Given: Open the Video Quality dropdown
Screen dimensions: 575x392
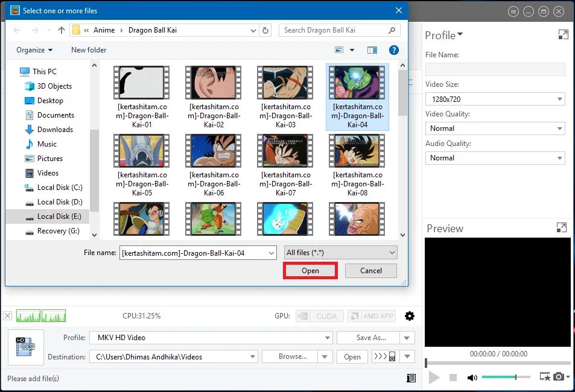Looking at the screenshot, I should click(495, 128).
